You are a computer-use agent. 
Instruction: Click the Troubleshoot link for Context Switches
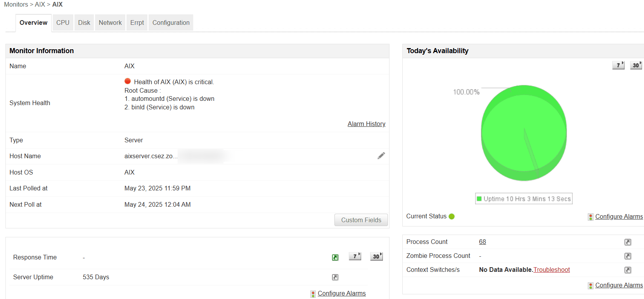pyautogui.click(x=552, y=269)
